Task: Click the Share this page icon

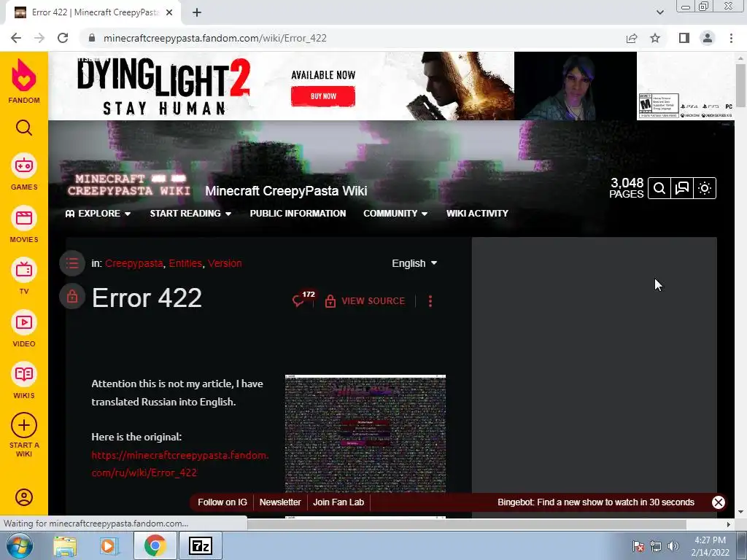Action: (632, 38)
